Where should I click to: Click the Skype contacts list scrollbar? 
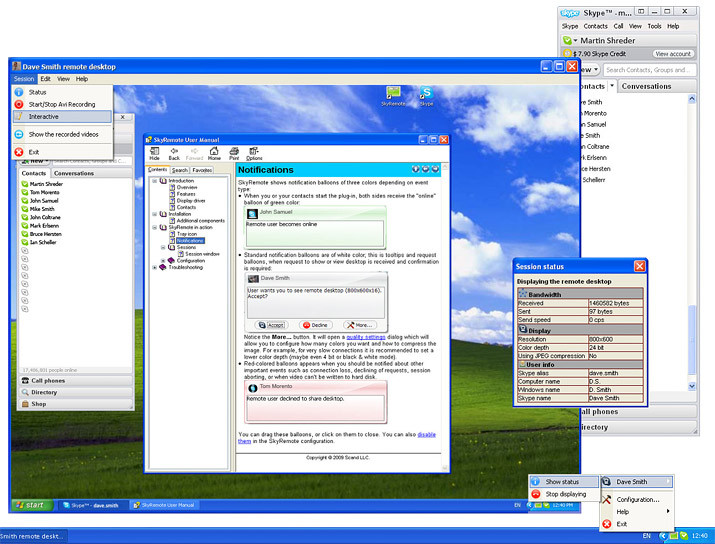[x=692, y=242]
